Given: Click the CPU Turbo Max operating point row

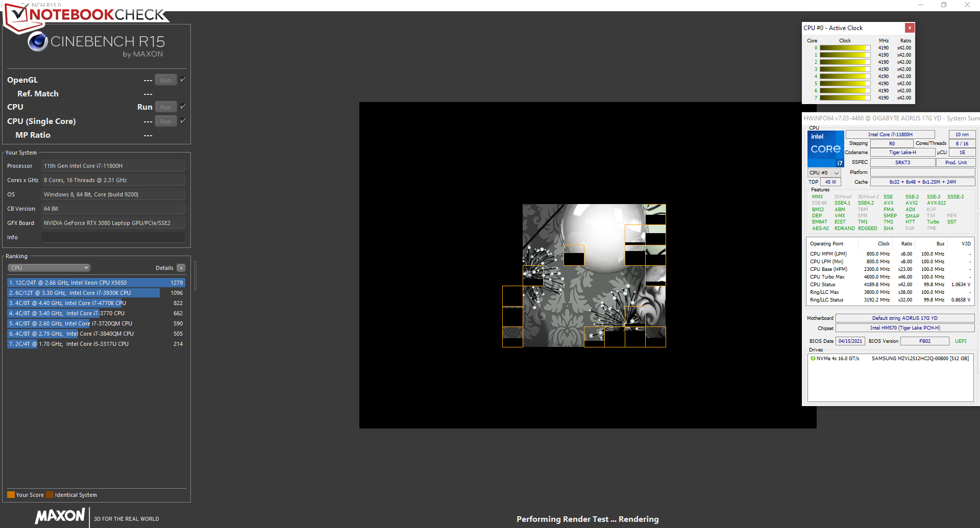Looking at the screenshot, I should point(890,277).
